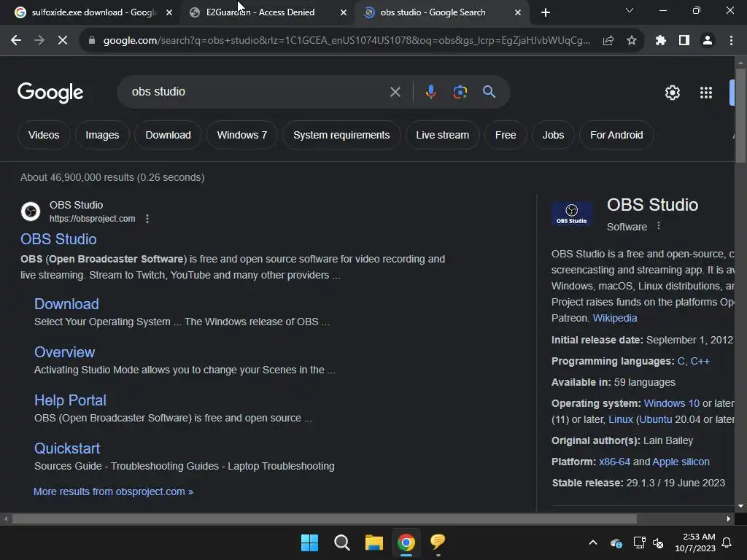This screenshot has height=560, width=747.
Task: Open Google quick settings gear
Action: 672,93
